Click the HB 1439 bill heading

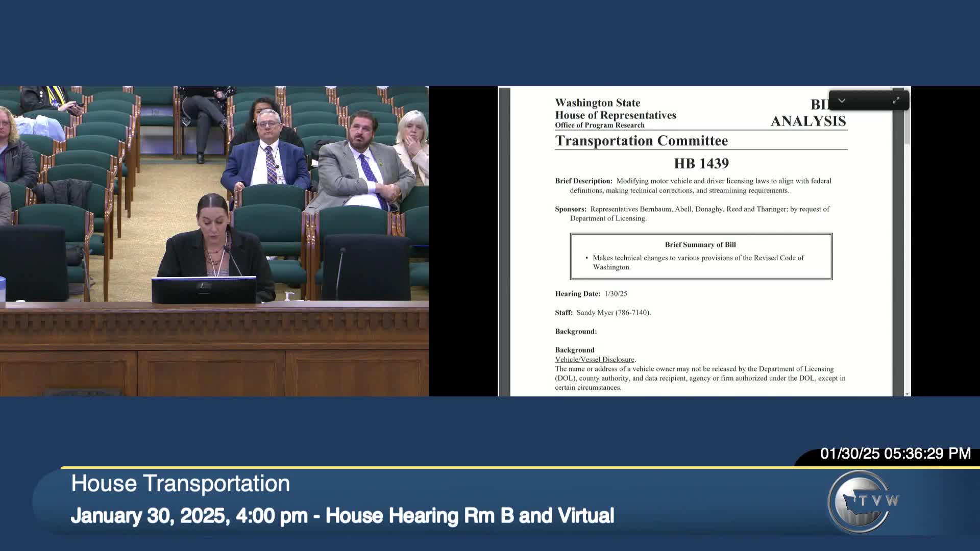pos(701,164)
